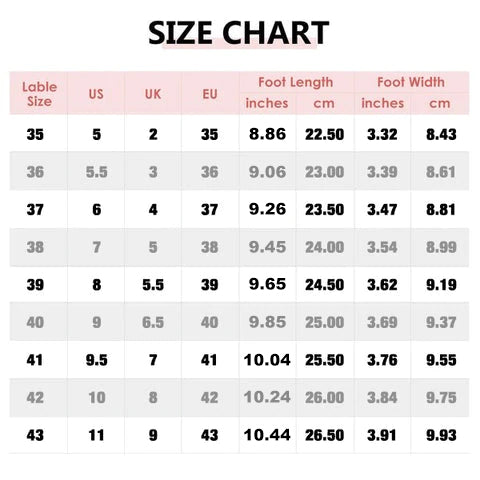480x480 pixels.
Task: Click US size 11 cell
Action: [x=96, y=435]
